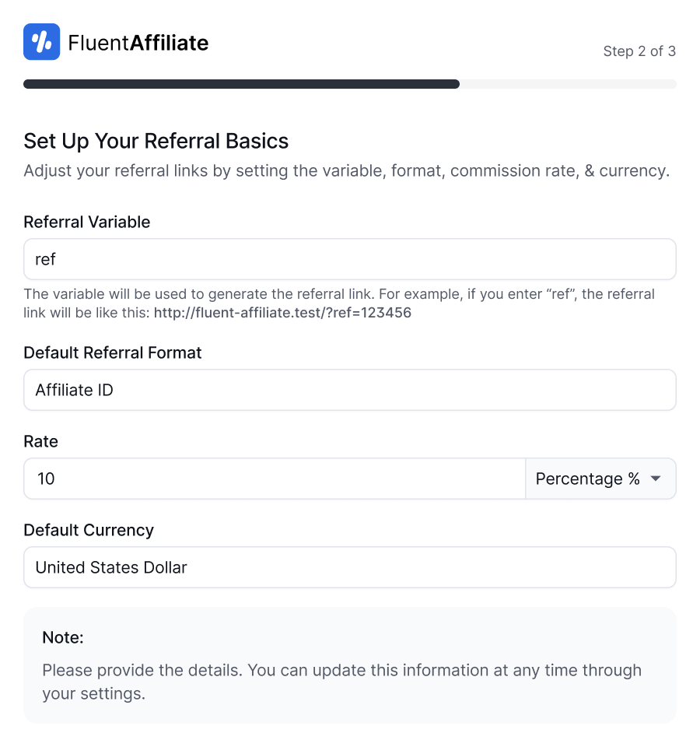Image resolution: width=700 pixels, height=747 pixels.
Task: Click the Default Currency label
Action: [89, 530]
